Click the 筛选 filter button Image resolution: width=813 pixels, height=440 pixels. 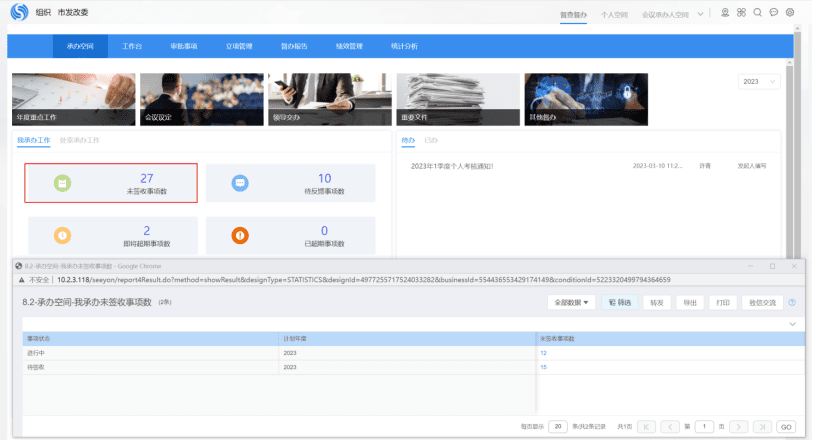pos(620,303)
